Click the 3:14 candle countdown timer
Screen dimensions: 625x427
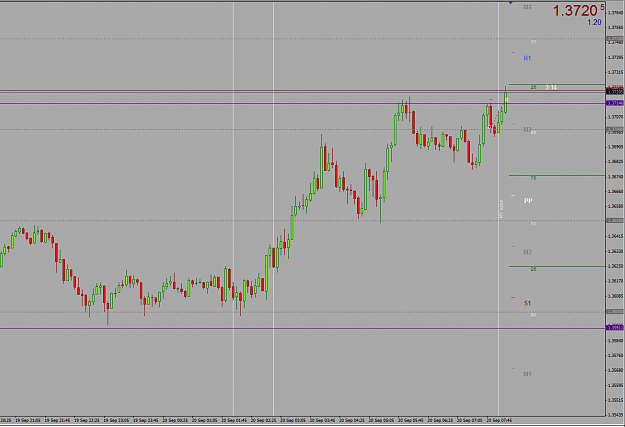(x=551, y=87)
